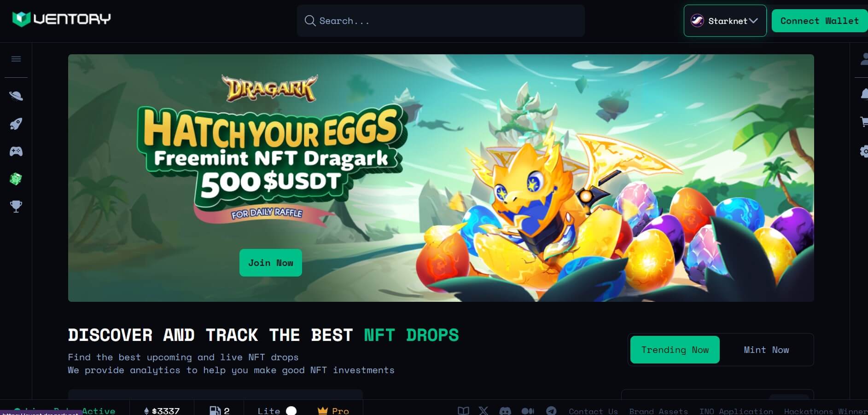Switch to the Trending Now tab

point(675,350)
